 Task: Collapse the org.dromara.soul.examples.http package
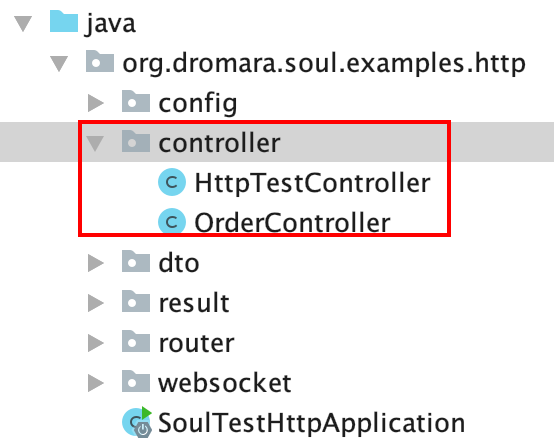(59, 64)
